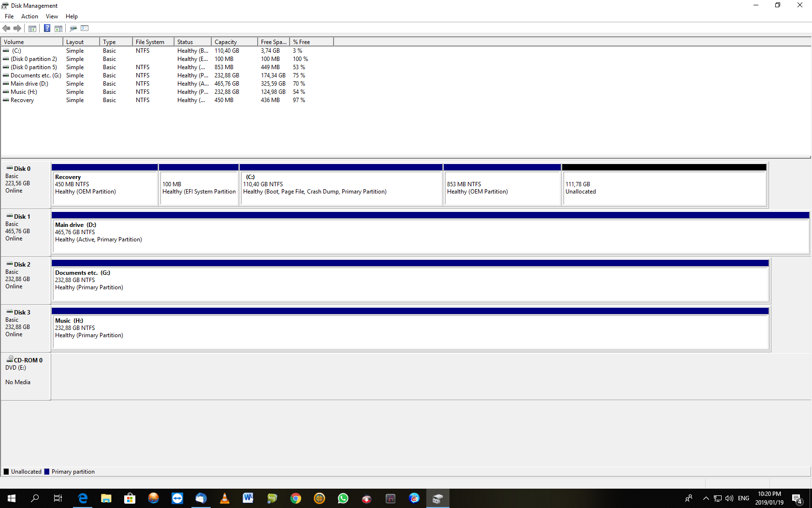Screen dimensions: 812x508
Task: Toggle the Show/Hide Console Tree toolbar icon
Action: pos(32,29)
